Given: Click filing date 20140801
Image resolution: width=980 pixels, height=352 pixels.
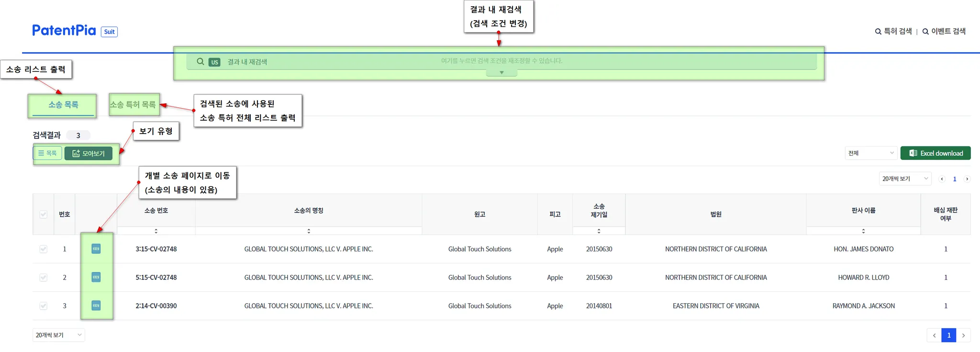Looking at the screenshot, I should coord(599,306).
